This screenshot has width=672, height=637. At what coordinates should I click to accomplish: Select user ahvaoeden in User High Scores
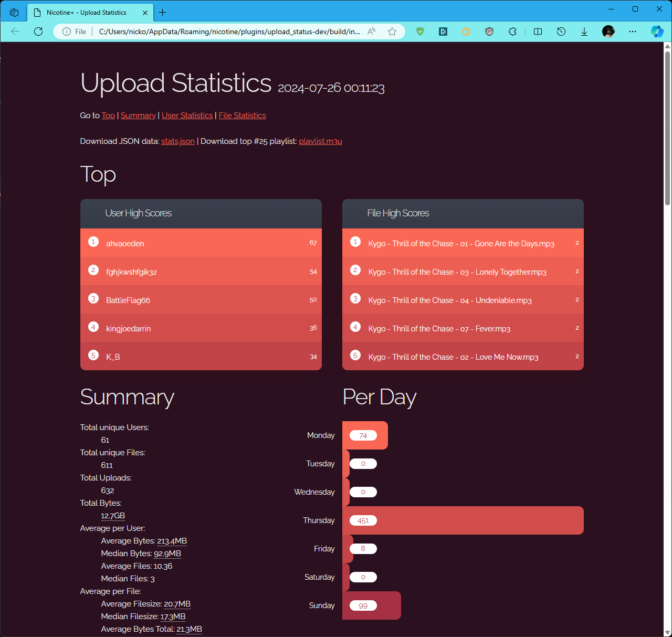pos(201,243)
